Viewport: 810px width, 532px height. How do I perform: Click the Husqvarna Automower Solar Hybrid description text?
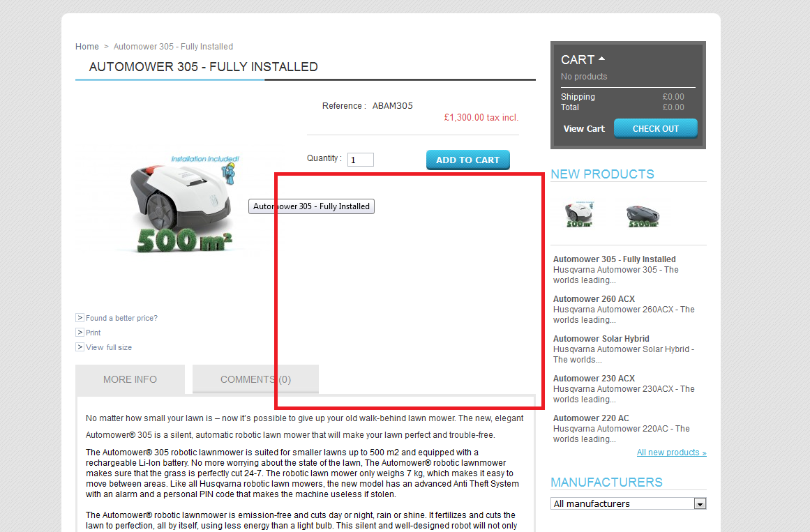pos(624,354)
